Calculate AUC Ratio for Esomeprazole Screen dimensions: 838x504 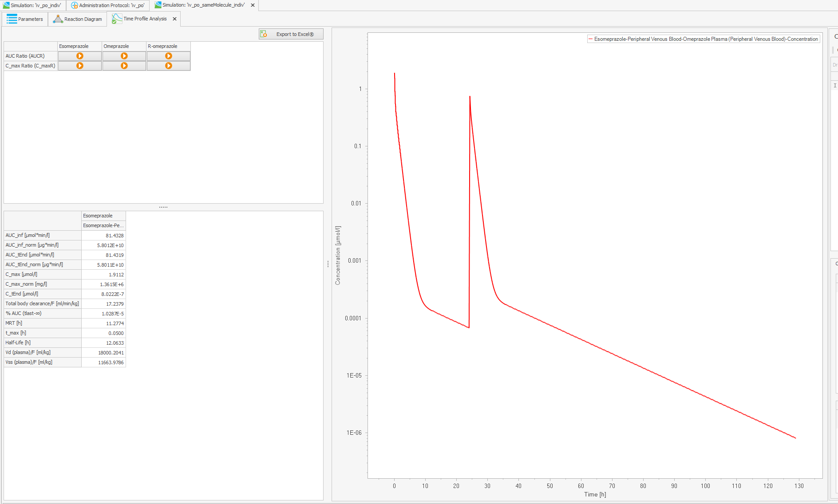pos(80,56)
